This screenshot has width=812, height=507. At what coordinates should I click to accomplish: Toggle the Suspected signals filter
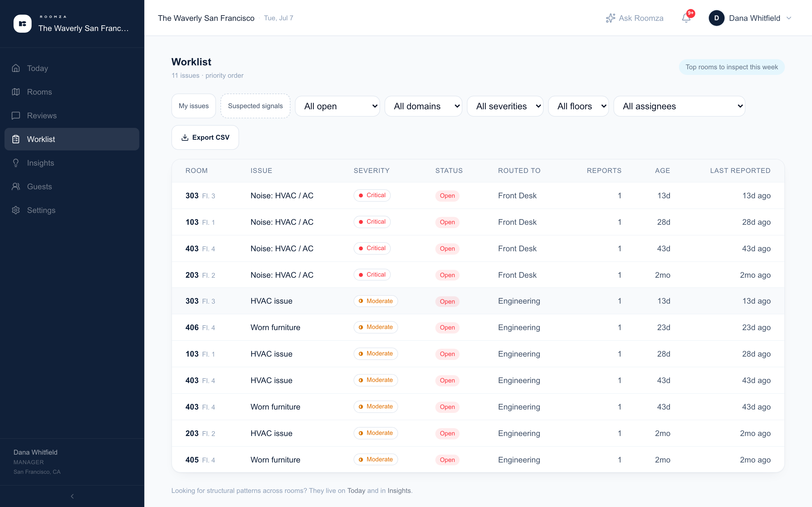point(255,106)
